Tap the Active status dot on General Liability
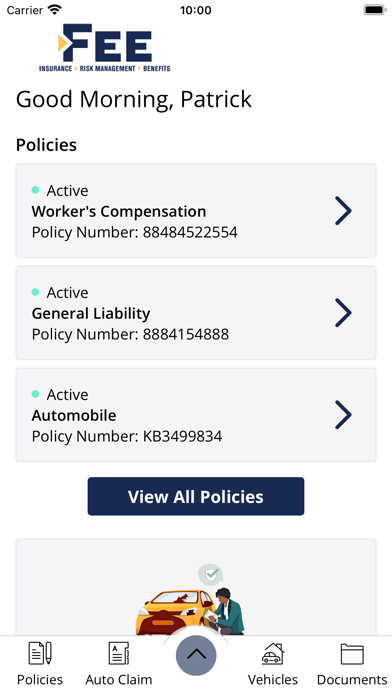Screen dimensions: 392x696 point(36,292)
